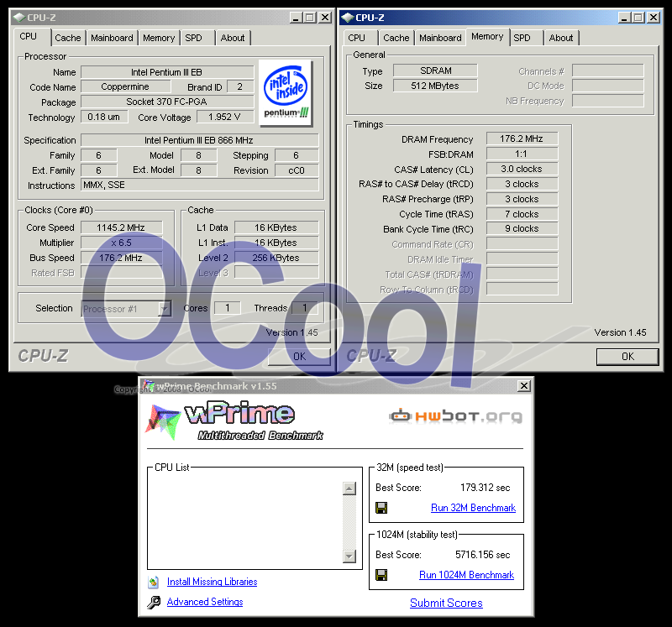Open About tab in right CPU-Z
Screen dimensions: 672x627
(560, 38)
